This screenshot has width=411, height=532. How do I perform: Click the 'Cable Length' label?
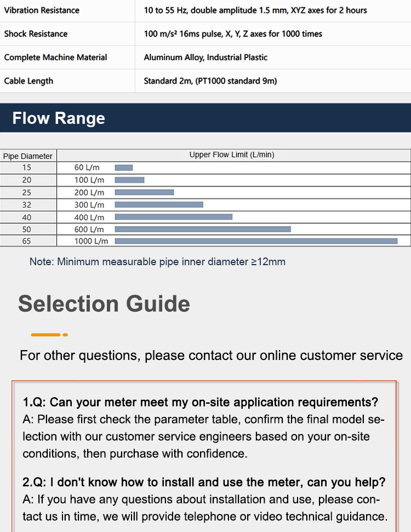click(x=28, y=81)
